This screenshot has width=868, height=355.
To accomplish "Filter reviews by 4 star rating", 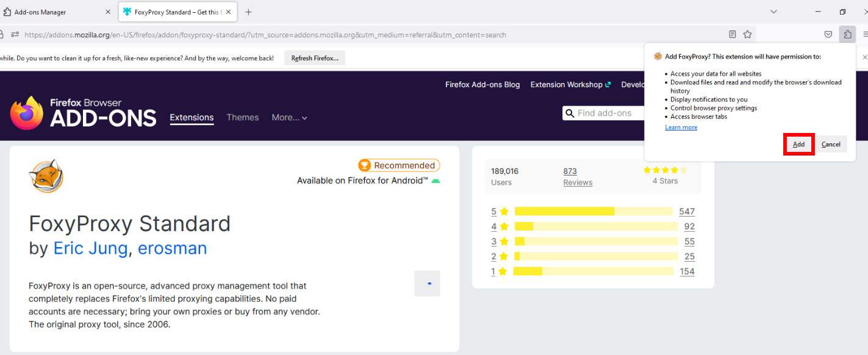I will point(500,226).
